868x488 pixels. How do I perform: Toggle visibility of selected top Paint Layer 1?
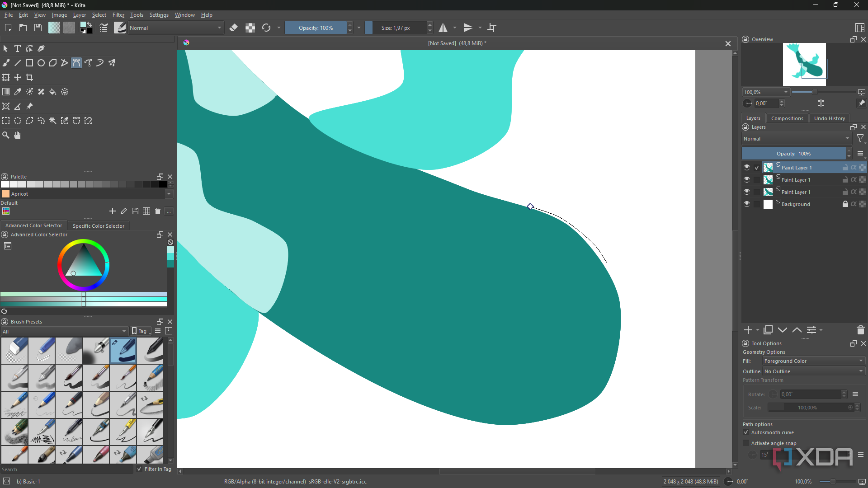pyautogui.click(x=747, y=167)
